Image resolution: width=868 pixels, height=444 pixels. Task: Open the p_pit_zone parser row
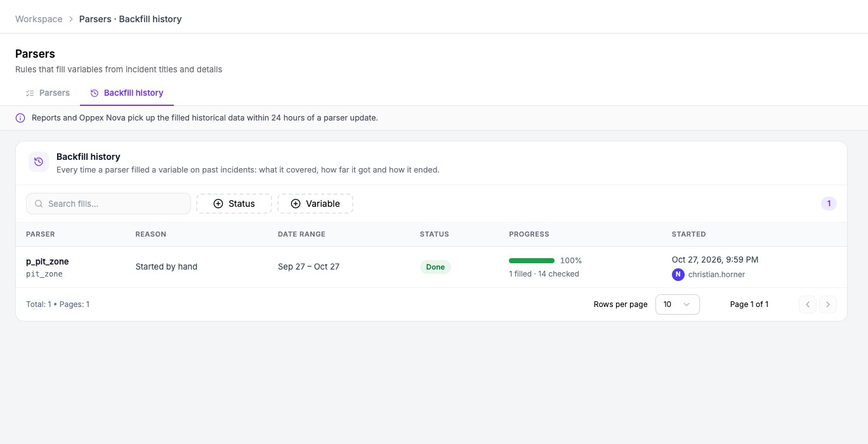pyautogui.click(x=431, y=267)
